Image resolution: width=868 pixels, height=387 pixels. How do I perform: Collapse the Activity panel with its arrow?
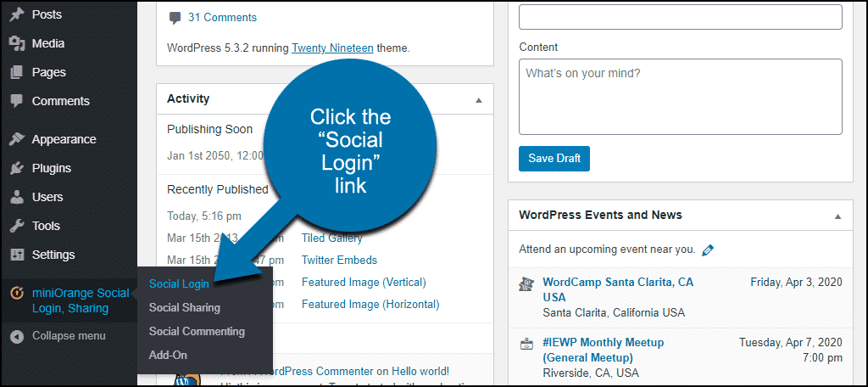tap(479, 100)
